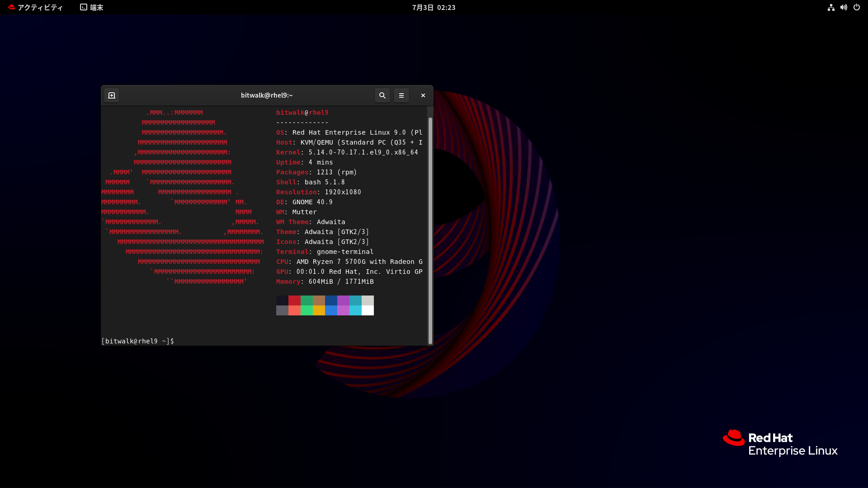Open the date and time calendar
Viewport: 868px width, 488px height.
point(434,7)
